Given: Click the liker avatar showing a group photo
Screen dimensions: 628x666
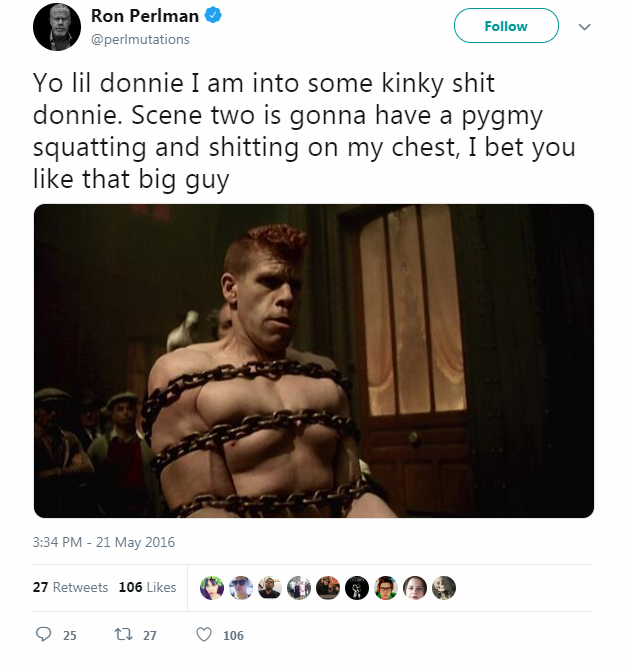Looking at the screenshot, I should coord(299,588).
